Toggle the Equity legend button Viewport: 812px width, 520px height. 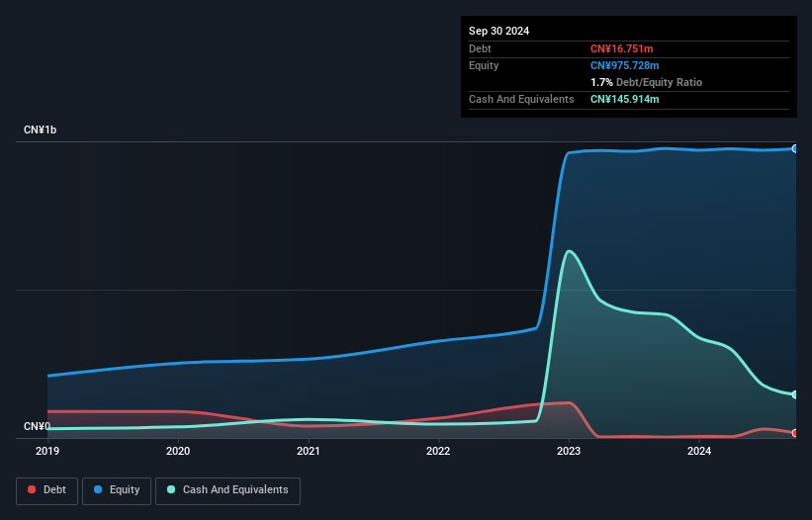point(117,490)
